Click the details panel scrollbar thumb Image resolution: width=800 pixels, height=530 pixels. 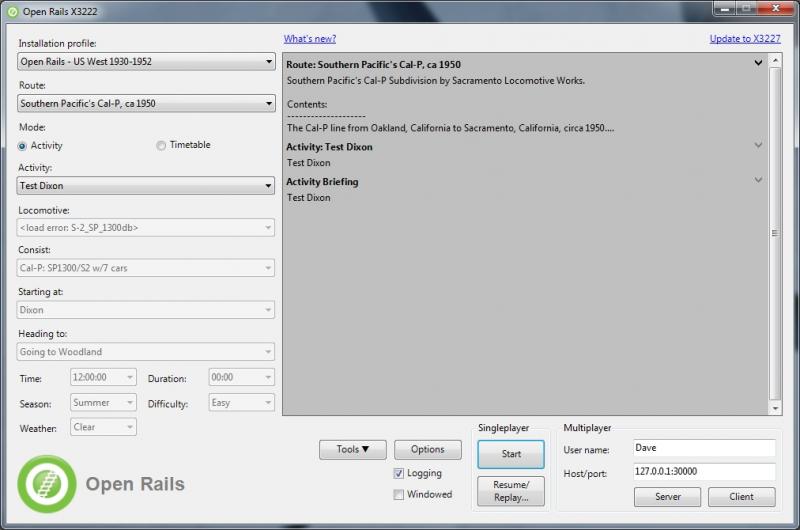(x=775, y=233)
